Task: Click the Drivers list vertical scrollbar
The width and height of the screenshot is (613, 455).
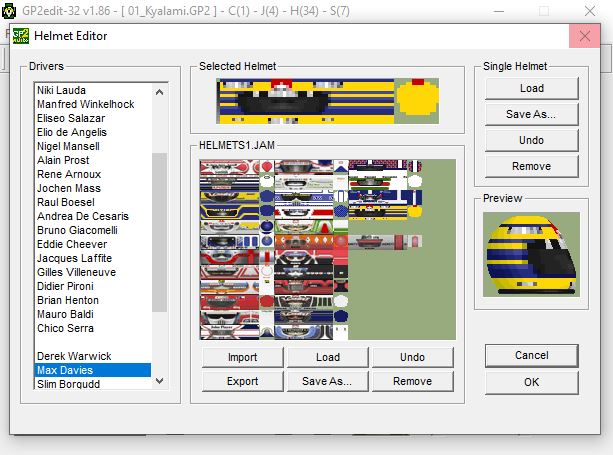Action: coord(159,232)
